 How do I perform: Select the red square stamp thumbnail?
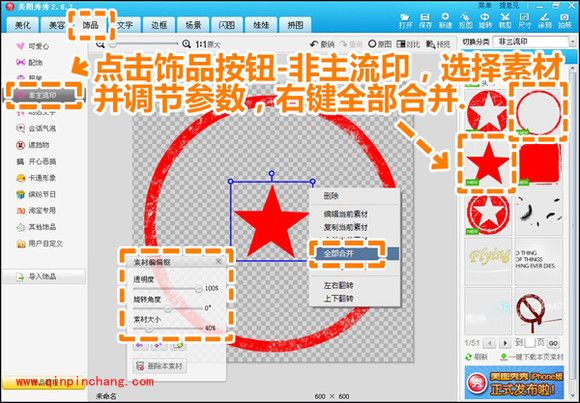click(x=539, y=164)
